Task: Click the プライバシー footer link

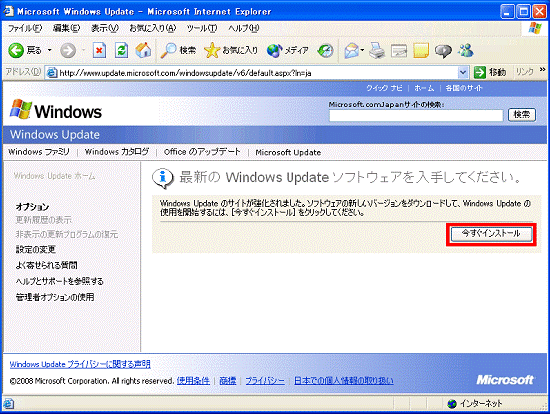Action: tap(265, 381)
